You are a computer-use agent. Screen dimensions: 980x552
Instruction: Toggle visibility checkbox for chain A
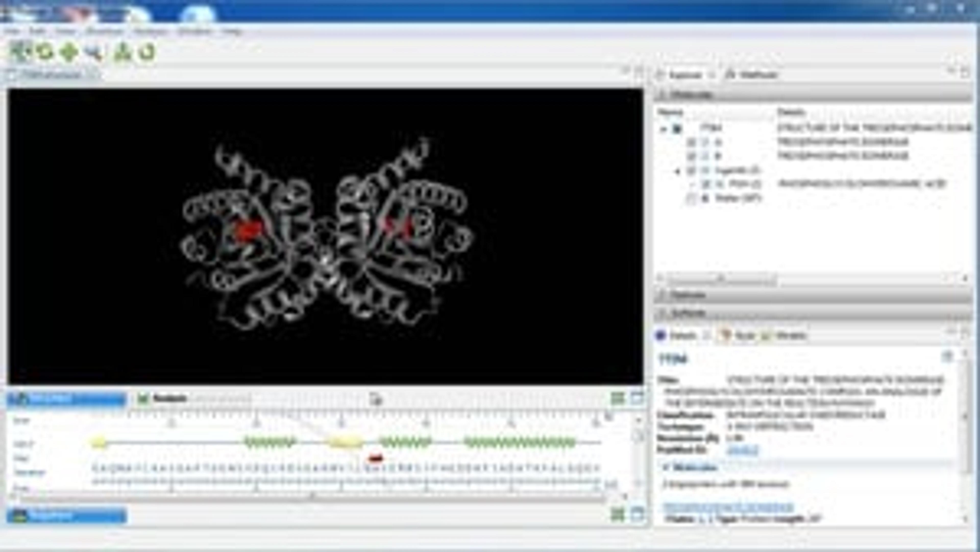691,142
